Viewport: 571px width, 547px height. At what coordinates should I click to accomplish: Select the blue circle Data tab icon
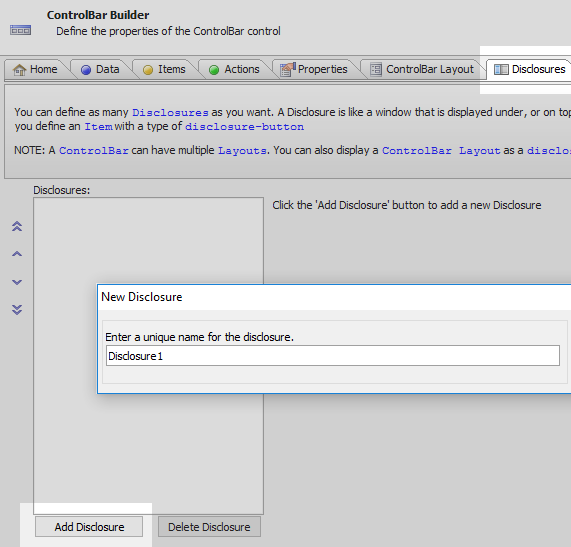(x=86, y=70)
